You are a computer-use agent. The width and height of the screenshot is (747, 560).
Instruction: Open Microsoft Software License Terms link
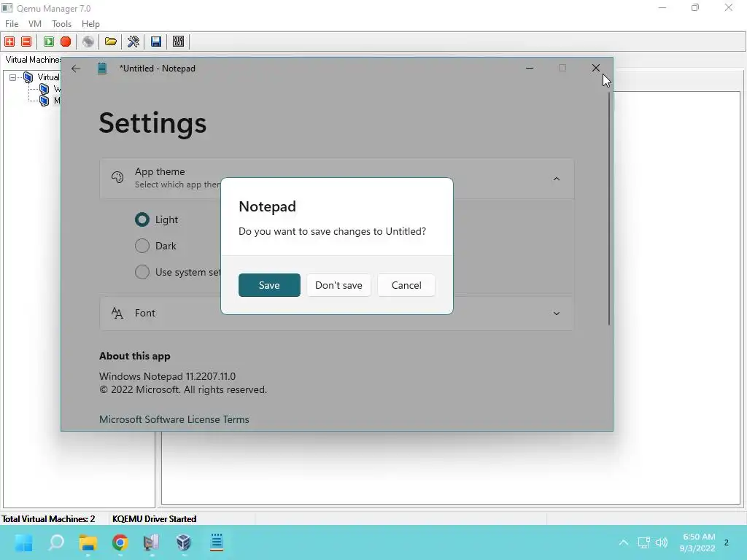pyautogui.click(x=174, y=419)
